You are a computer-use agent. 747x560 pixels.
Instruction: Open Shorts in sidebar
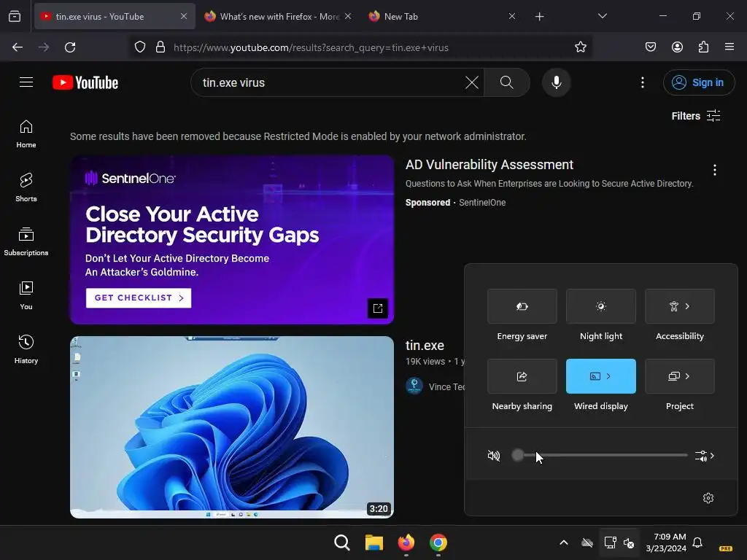26,187
